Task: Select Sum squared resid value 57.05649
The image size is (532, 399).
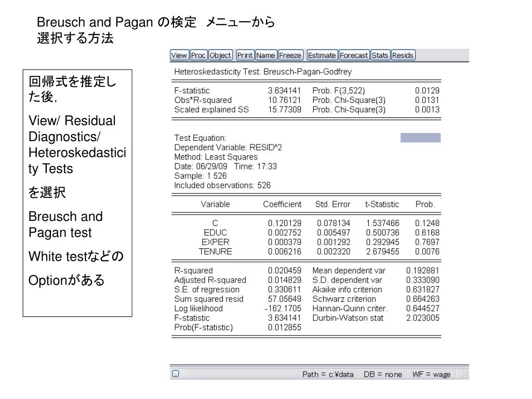Action: [x=284, y=299]
